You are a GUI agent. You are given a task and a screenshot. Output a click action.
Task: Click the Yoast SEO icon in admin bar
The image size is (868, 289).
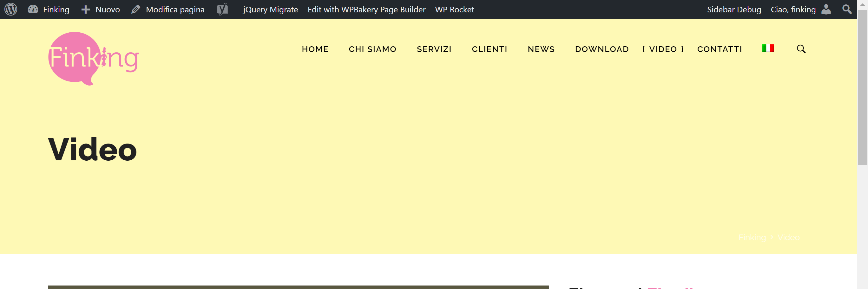(222, 10)
